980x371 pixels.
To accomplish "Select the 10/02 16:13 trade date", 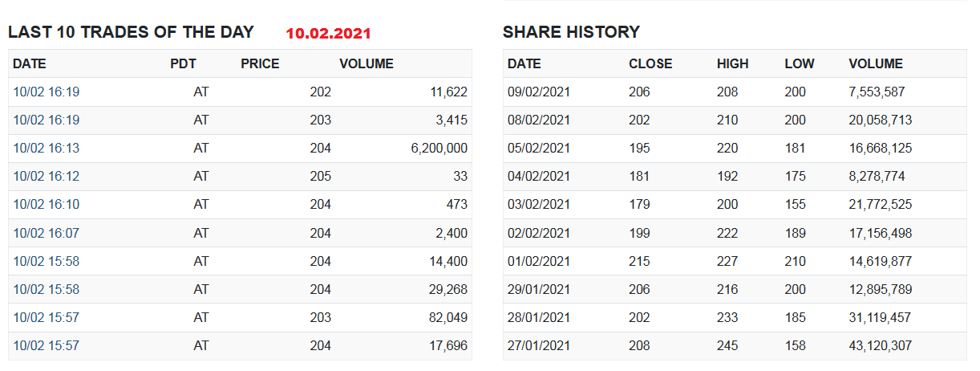I will [x=47, y=149].
